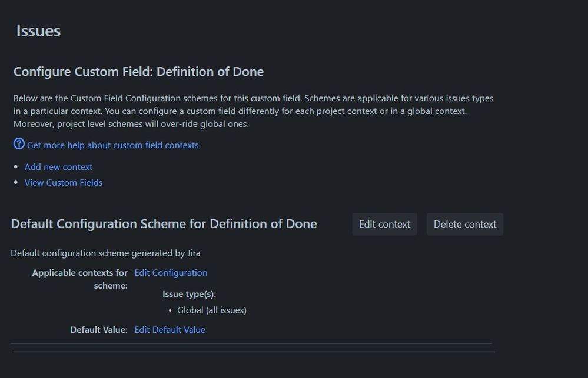
Task: Click the divider line below "Default Value"
Action: 251,343
